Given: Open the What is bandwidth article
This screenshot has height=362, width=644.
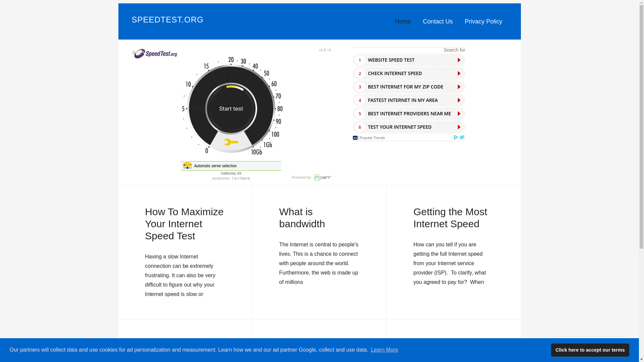Looking at the screenshot, I should 302,218.
